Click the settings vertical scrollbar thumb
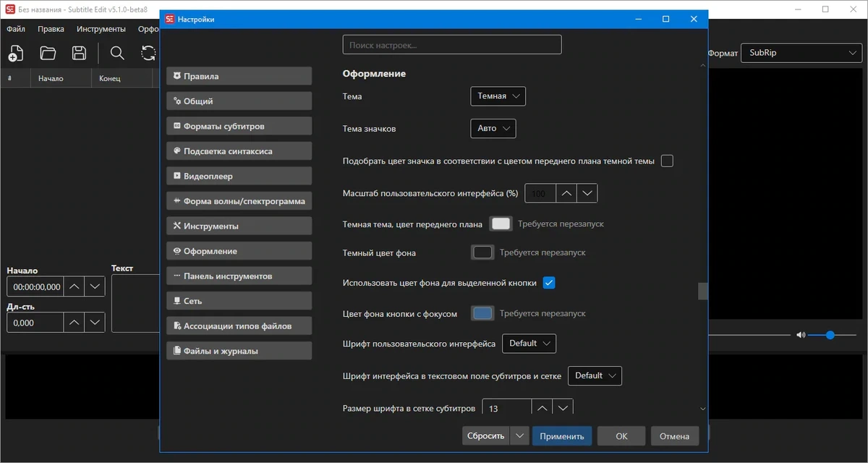868x463 pixels. [702, 291]
